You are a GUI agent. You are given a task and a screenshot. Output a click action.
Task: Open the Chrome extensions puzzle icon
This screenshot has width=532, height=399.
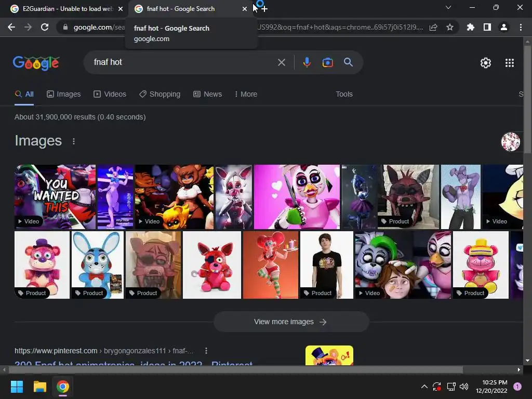470,27
